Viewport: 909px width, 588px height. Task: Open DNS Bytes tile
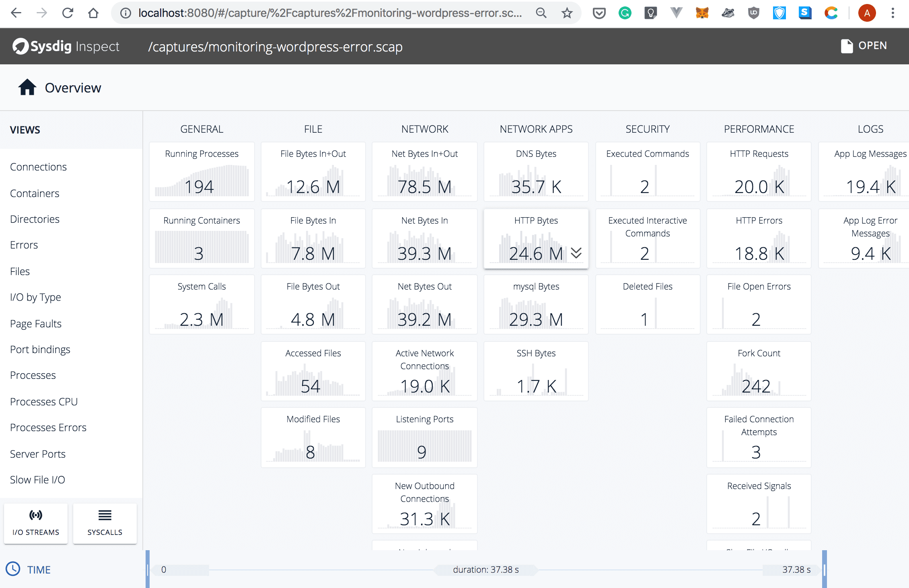click(536, 172)
